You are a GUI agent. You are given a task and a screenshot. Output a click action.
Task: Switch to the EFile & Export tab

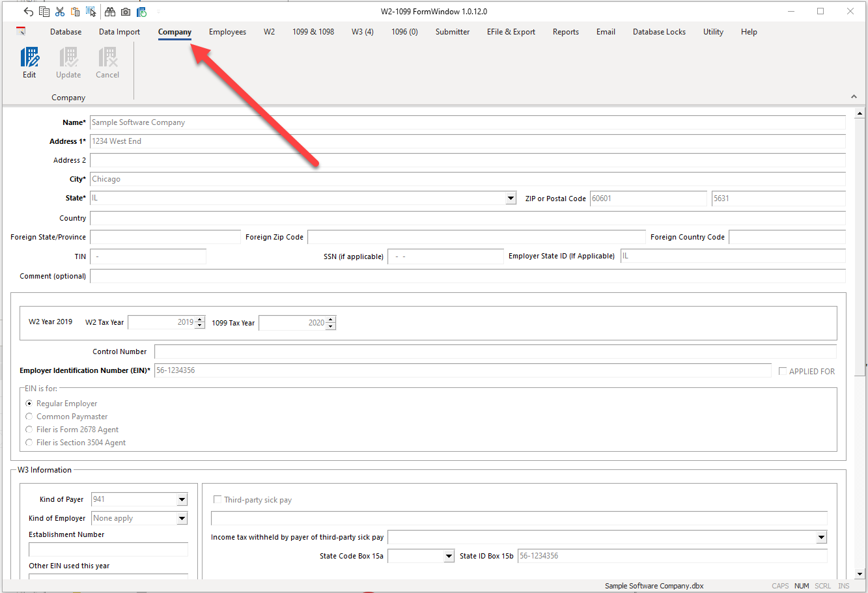[511, 32]
